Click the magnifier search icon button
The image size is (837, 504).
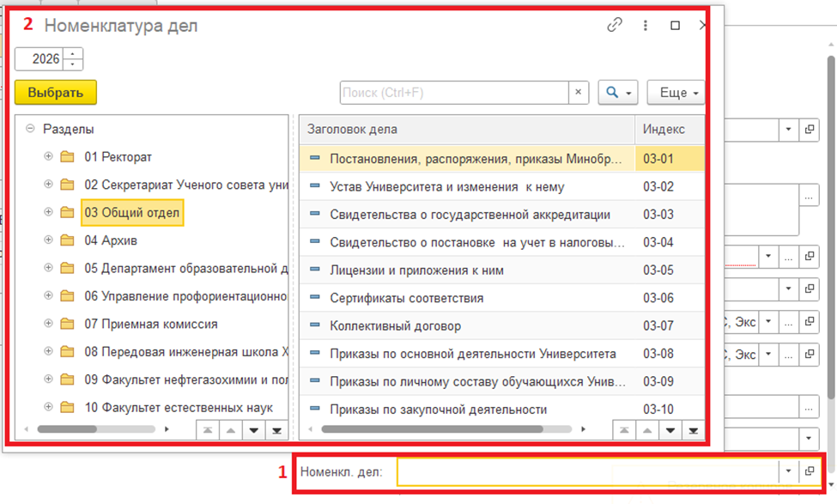tap(618, 93)
